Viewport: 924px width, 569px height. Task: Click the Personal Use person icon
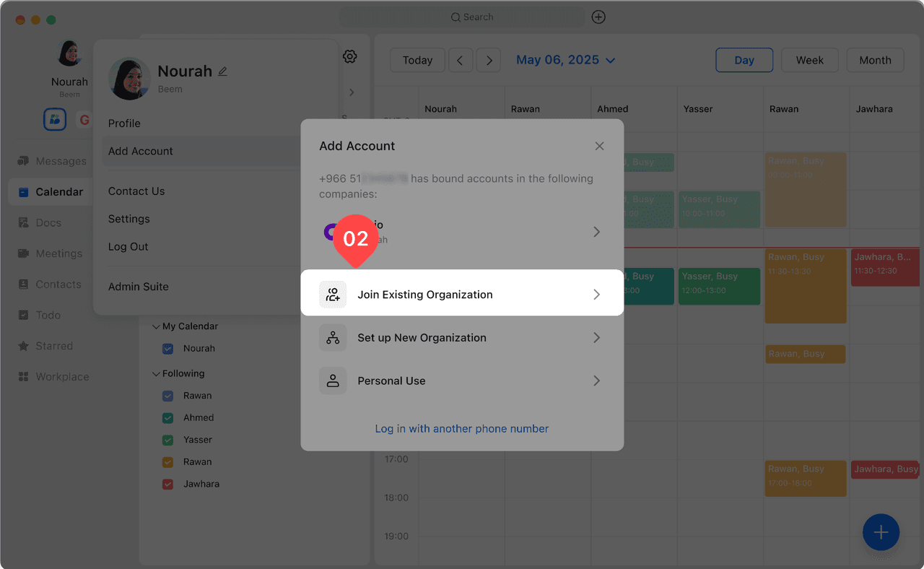click(x=333, y=381)
